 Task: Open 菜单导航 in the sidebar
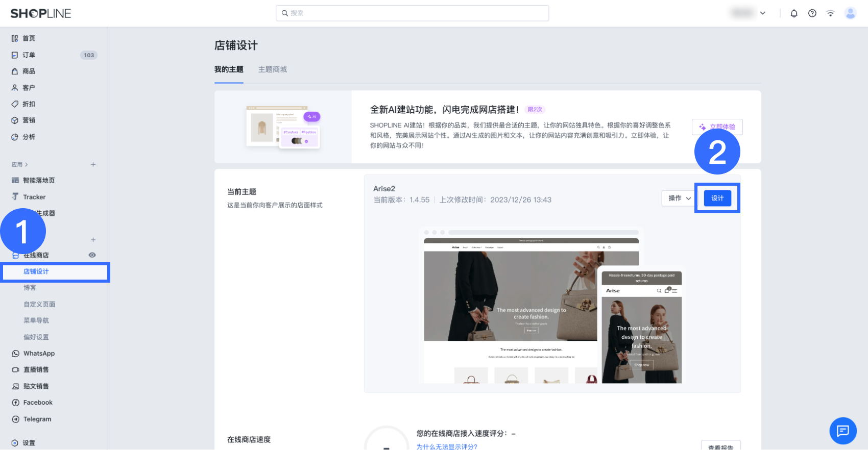click(36, 320)
